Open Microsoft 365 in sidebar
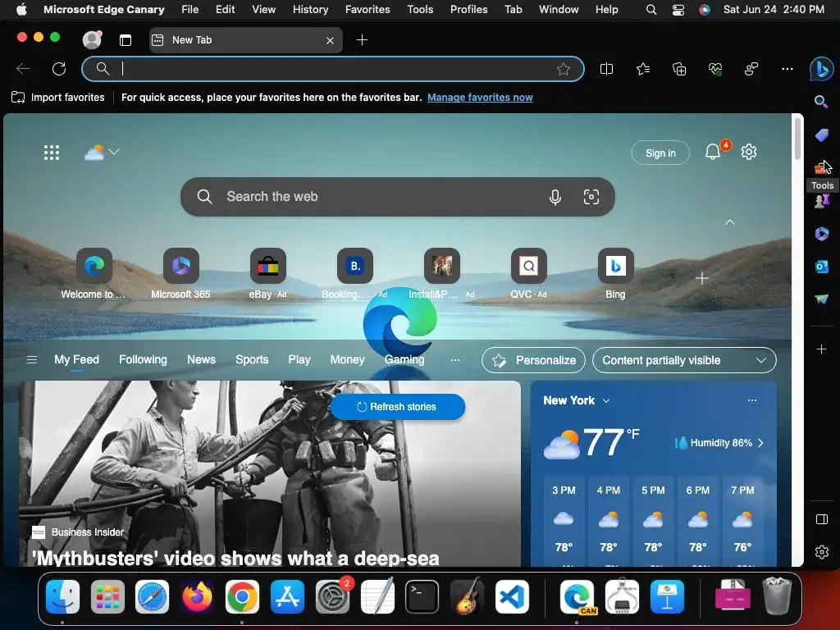This screenshot has width=840, height=630. pyautogui.click(x=821, y=234)
